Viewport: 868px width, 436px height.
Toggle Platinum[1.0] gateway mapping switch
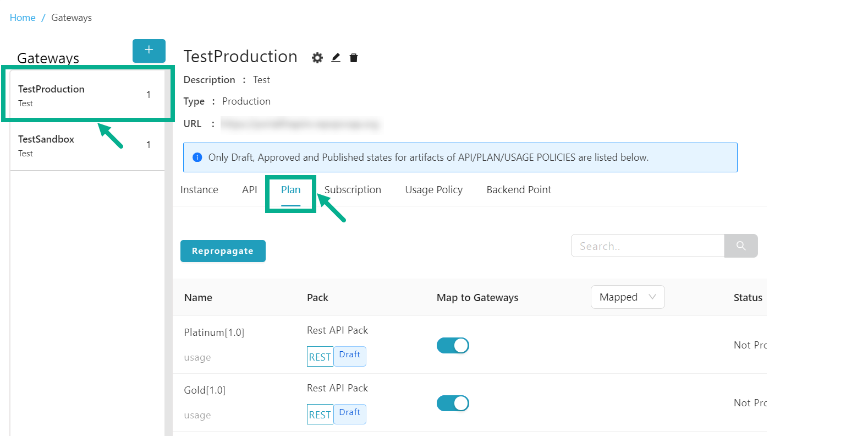(x=453, y=345)
